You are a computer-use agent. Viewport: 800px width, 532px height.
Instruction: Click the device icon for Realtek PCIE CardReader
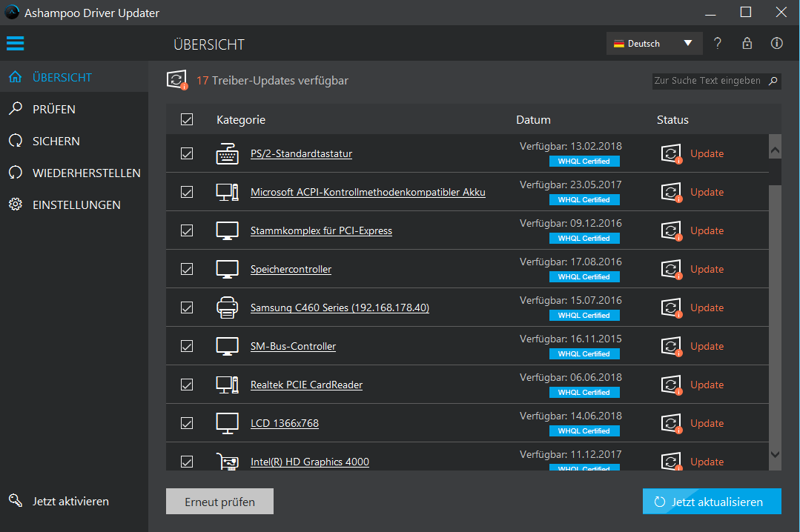pyautogui.click(x=227, y=385)
